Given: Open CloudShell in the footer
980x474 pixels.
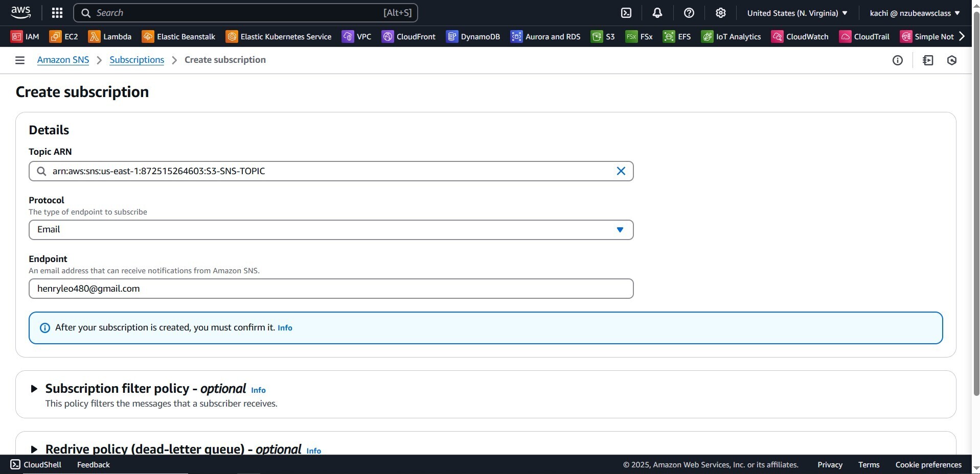Looking at the screenshot, I should tap(36, 465).
